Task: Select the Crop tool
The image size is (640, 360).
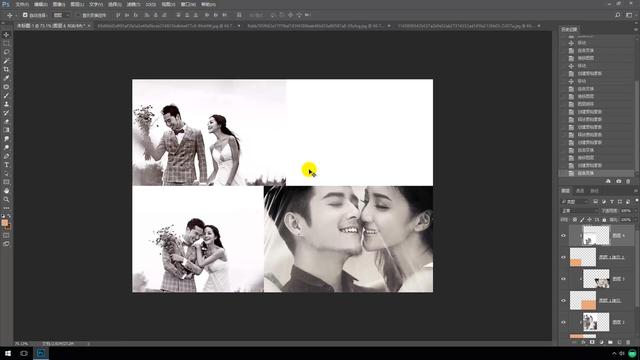Action: tap(6, 69)
